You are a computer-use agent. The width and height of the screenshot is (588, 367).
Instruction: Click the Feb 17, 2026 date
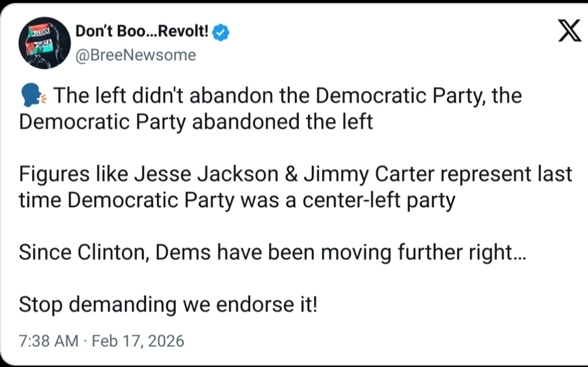pyautogui.click(x=138, y=340)
